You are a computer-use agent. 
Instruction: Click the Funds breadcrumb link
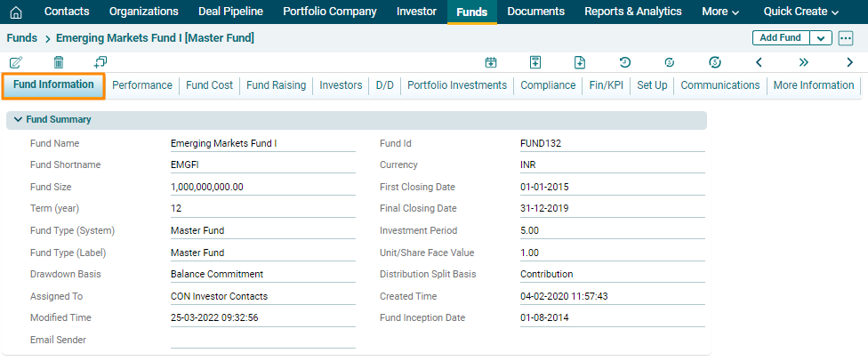click(21, 38)
